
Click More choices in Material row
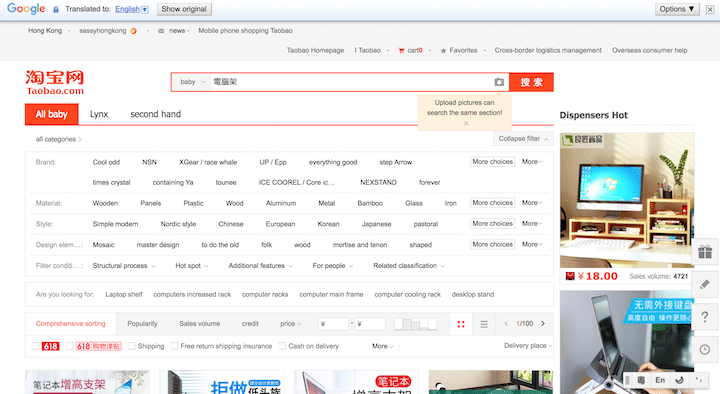pyautogui.click(x=492, y=203)
